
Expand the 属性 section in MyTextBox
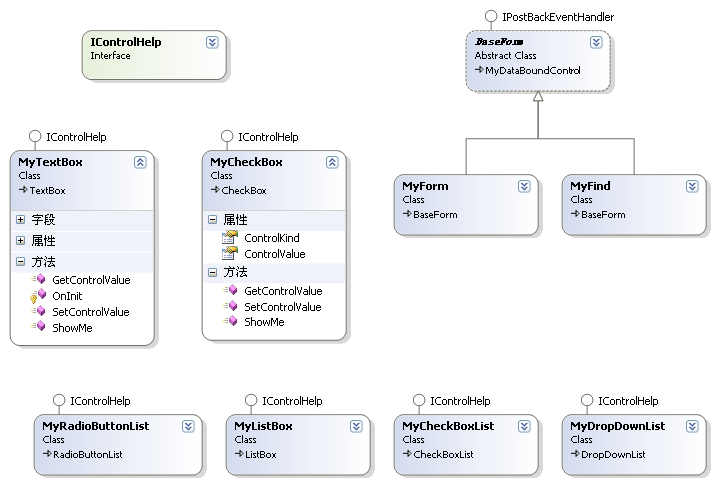coord(20,241)
